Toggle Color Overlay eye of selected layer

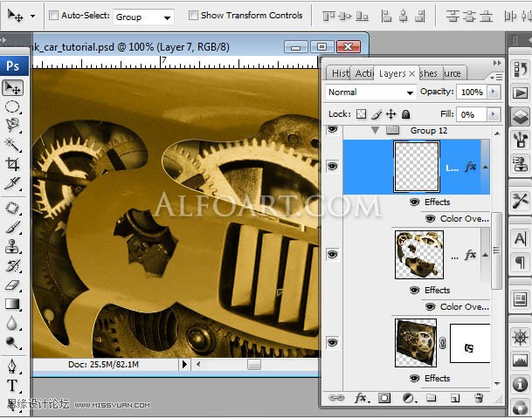click(430, 219)
